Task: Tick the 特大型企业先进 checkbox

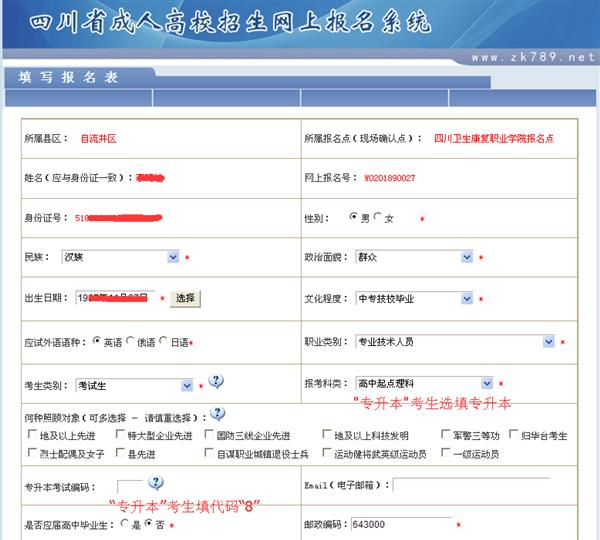Action: tap(119, 435)
